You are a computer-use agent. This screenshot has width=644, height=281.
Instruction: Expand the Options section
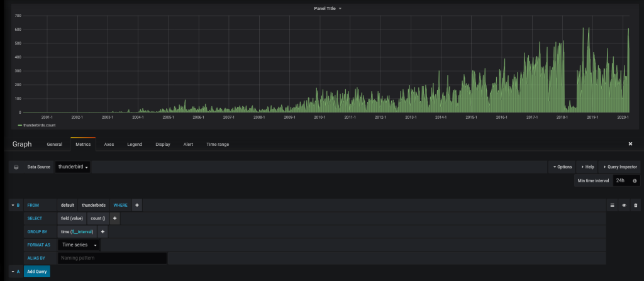click(562, 167)
